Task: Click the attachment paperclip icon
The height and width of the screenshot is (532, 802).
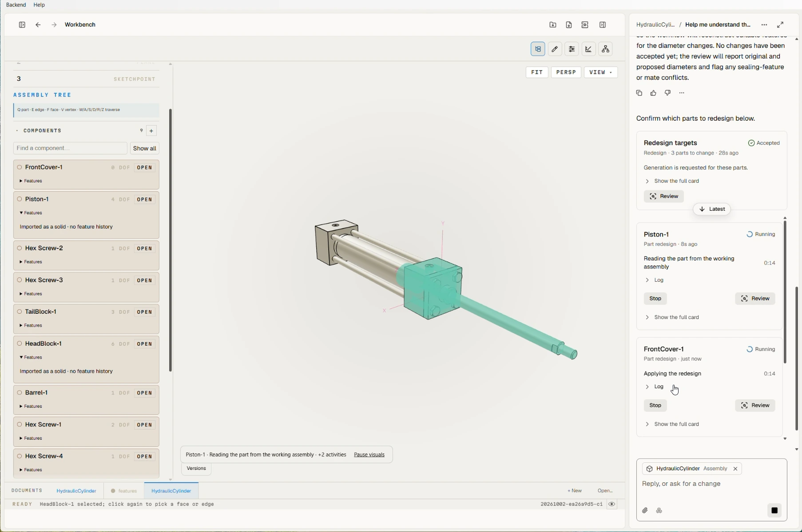Action: tap(645, 511)
